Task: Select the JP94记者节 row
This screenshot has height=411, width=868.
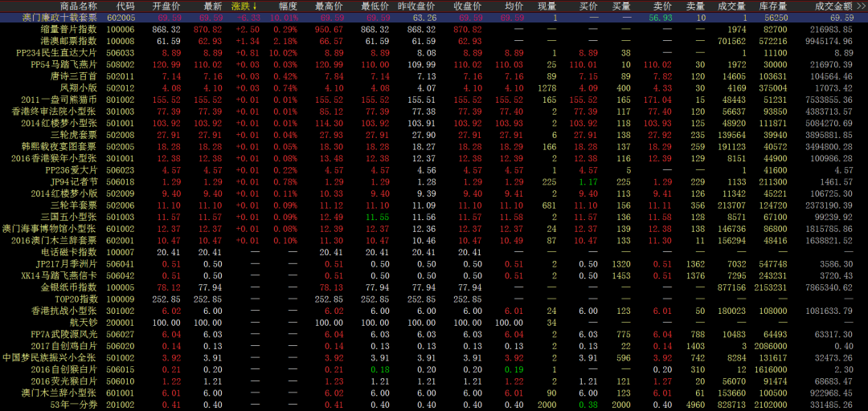Action: pos(434,181)
